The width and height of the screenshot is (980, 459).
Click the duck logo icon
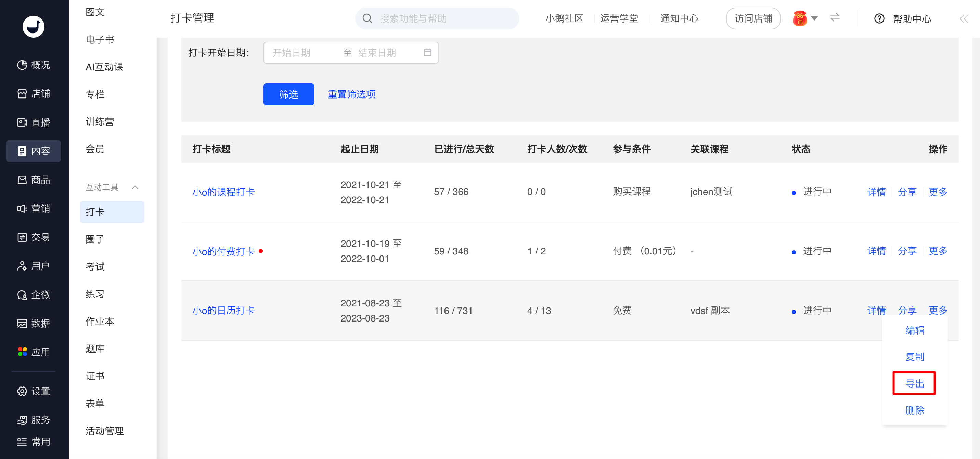[34, 27]
